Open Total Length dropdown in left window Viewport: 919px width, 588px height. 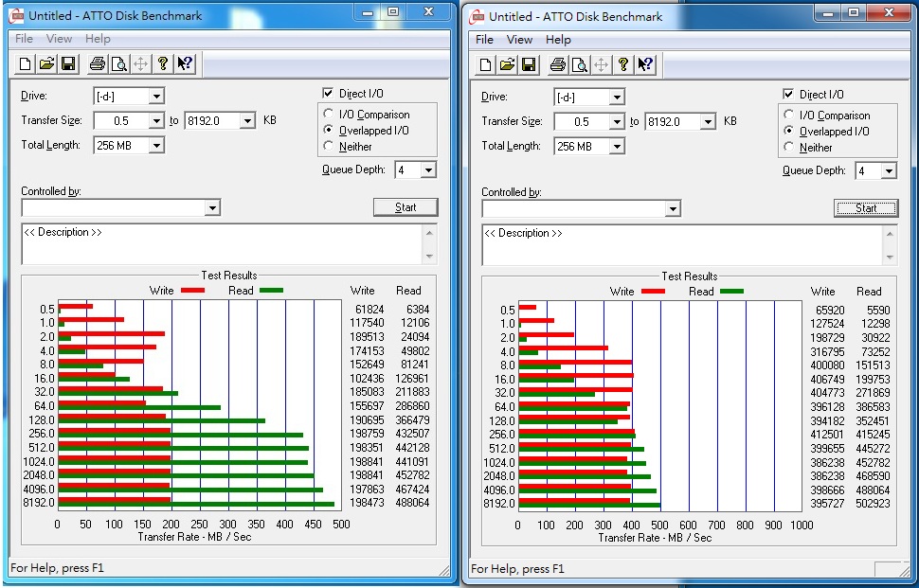click(x=156, y=145)
